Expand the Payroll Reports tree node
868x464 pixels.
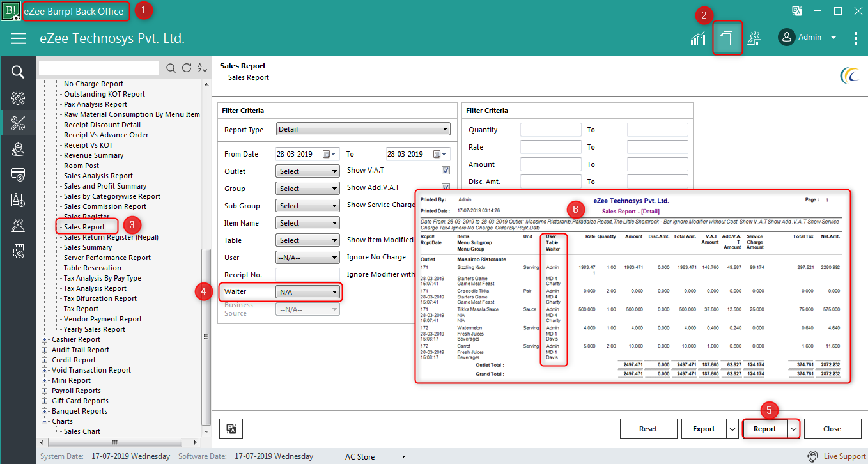point(45,391)
